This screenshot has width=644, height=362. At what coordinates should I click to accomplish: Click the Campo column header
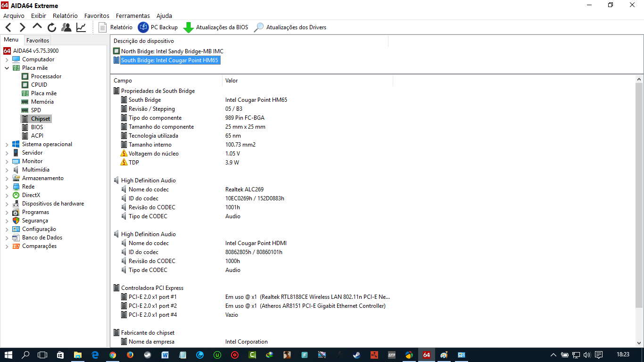pyautogui.click(x=166, y=81)
